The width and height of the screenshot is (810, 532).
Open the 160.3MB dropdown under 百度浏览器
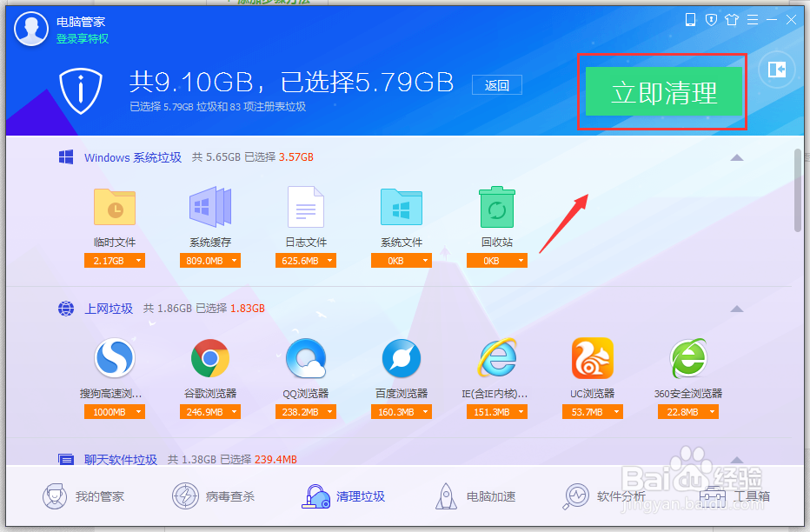402,412
